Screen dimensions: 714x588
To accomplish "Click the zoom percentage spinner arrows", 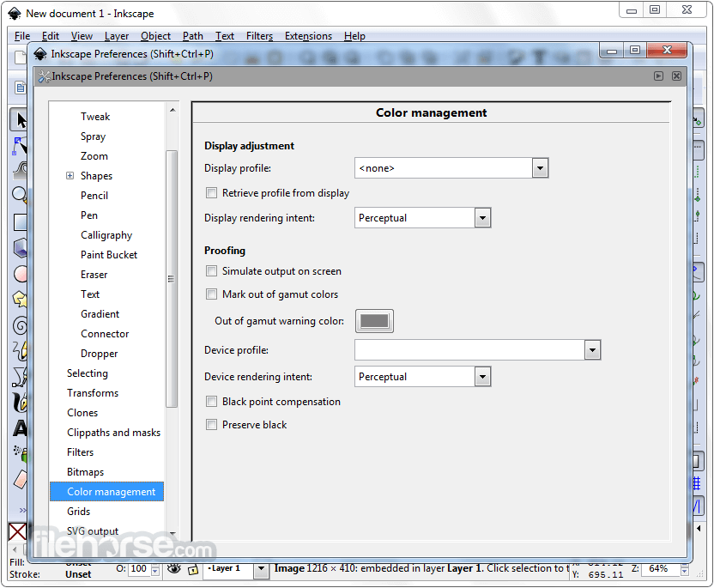I will 685,569.
